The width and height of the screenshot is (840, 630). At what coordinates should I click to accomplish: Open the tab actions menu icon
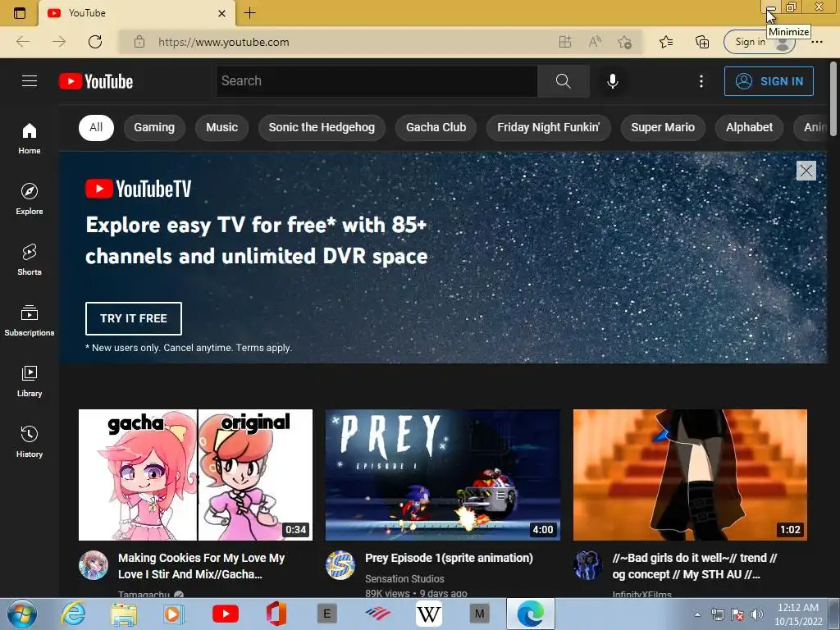pyautogui.click(x=20, y=13)
